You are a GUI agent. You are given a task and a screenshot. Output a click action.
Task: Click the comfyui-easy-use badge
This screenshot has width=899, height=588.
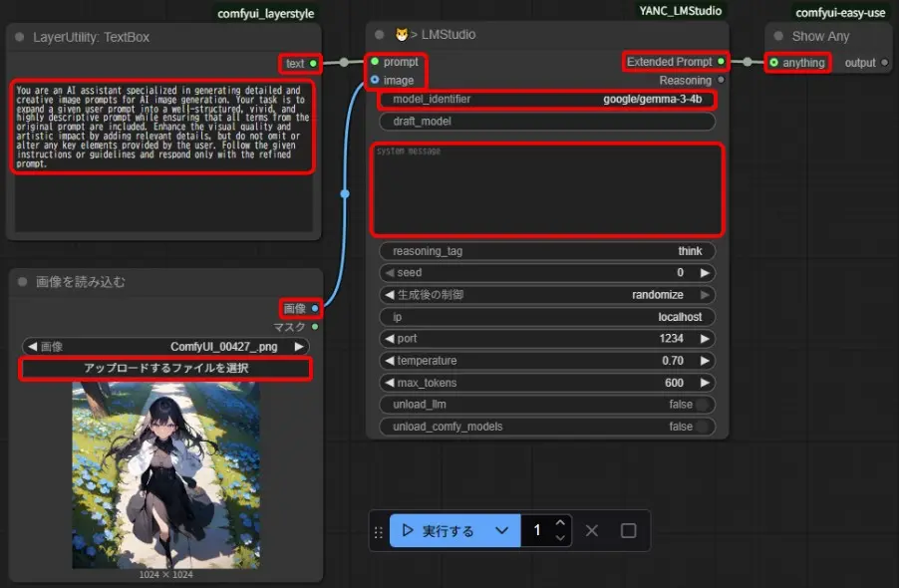tap(840, 13)
